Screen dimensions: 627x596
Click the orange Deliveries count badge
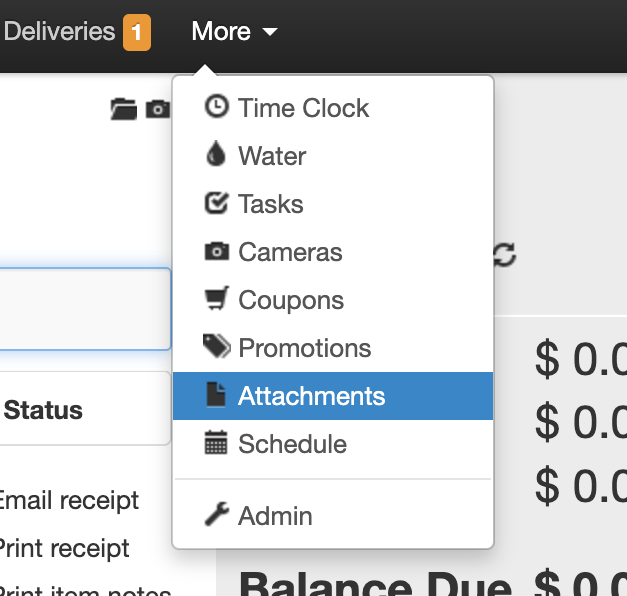[137, 33]
